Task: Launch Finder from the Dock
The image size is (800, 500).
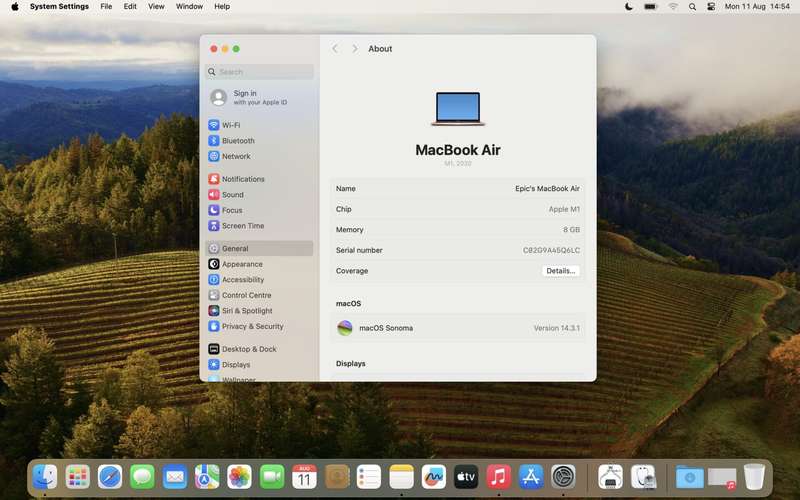Action: (45, 477)
